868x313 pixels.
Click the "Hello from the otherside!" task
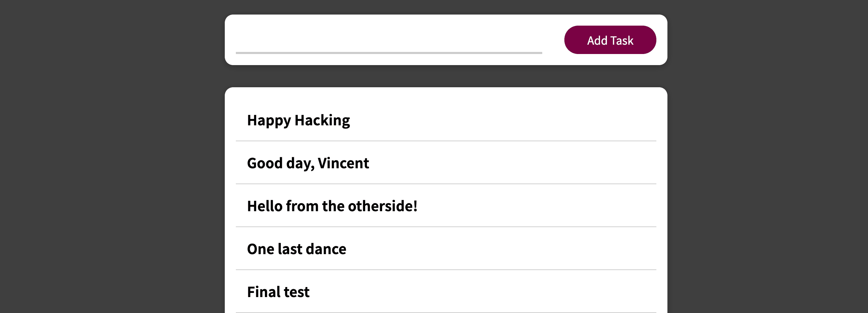coord(332,206)
